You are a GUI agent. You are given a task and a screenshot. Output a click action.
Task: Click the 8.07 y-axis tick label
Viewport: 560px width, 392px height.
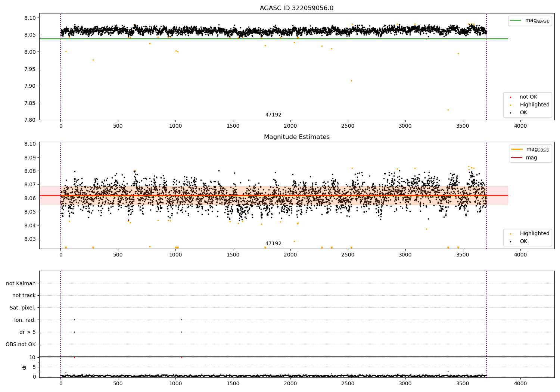tap(29, 184)
